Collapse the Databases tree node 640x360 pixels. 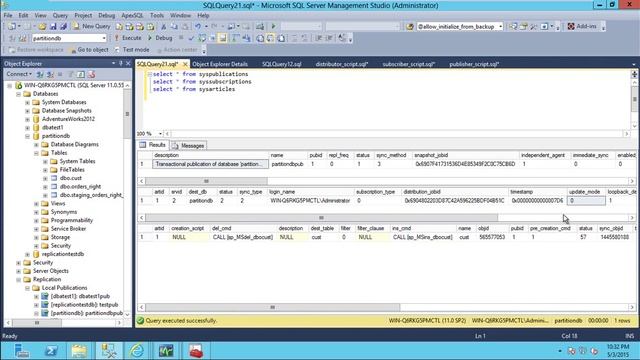click(18, 94)
